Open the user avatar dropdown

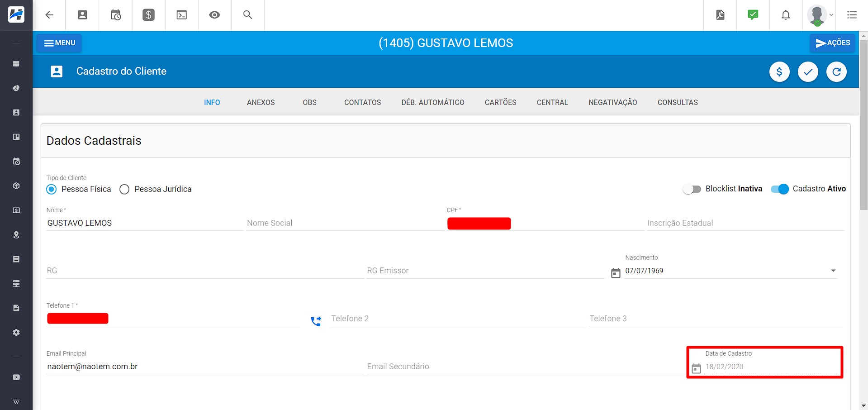pos(820,15)
